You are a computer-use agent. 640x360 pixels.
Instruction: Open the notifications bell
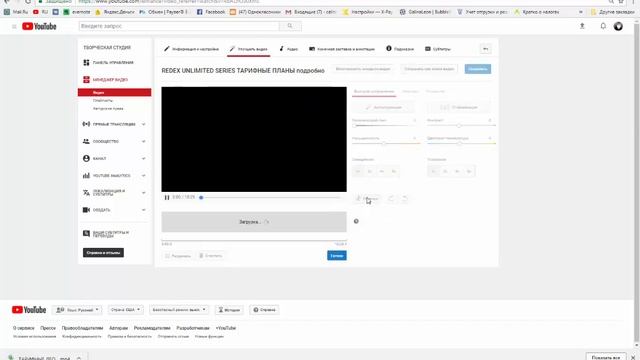coord(603,26)
